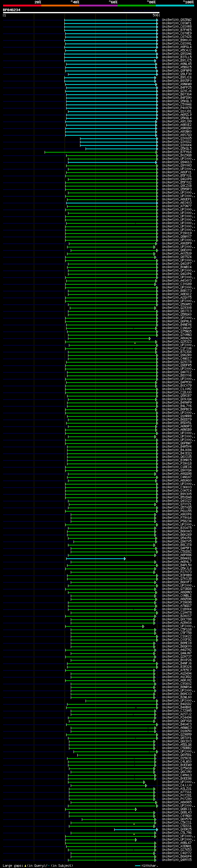Screen dimensions: 197x868
Task: Select hit UniRef100_A9BL67
Action: tap(177, 843)
